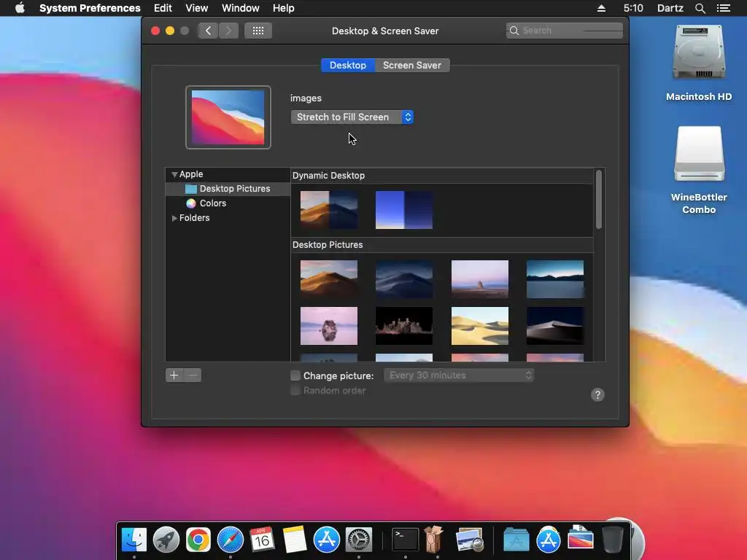
Task: Open Finder from the Dock
Action: 134,539
